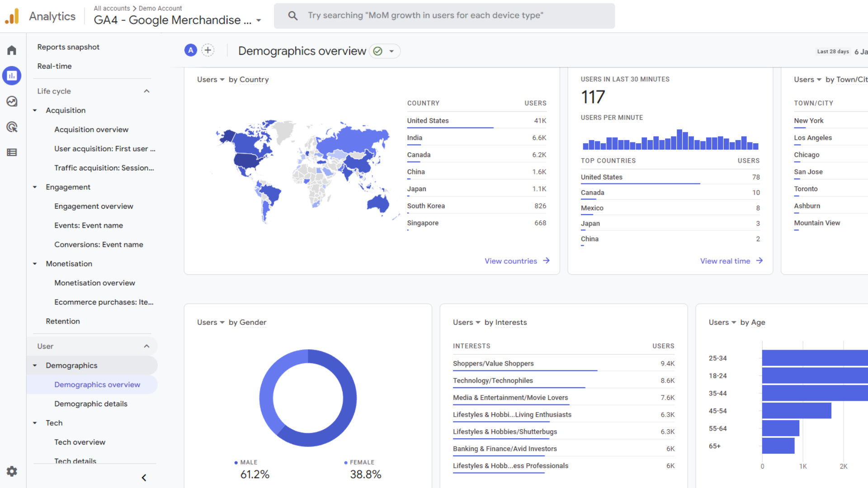Click the search input field
This screenshot has height=488, width=868.
(x=444, y=16)
